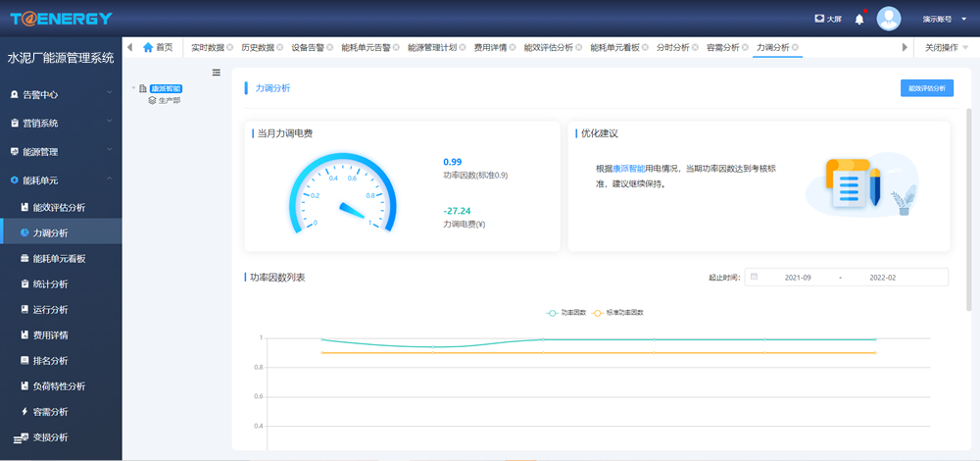Expand the 演示账号 account dropdown
Image resolution: width=980 pixels, height=461 pixels.
(944, 19)
